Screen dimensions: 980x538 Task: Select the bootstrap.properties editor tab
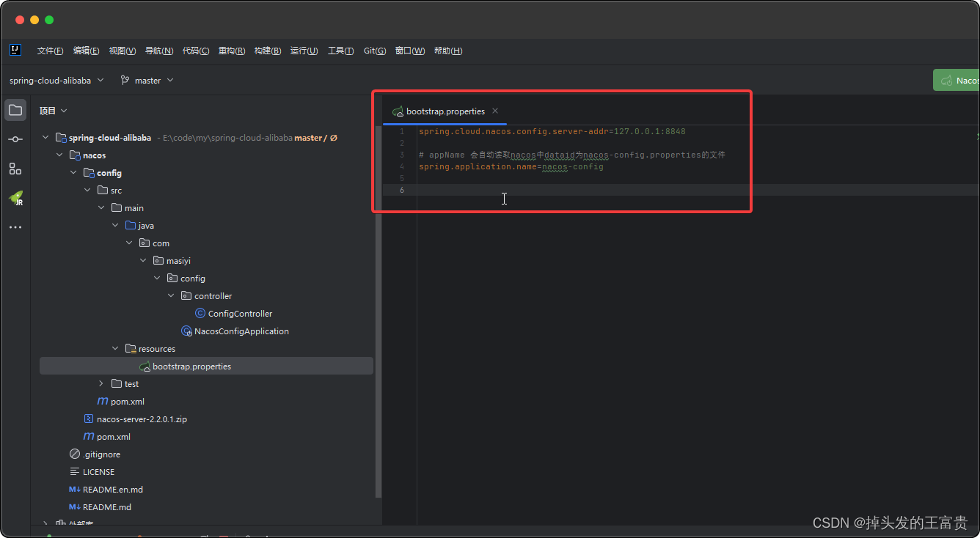tap(445, 111)
